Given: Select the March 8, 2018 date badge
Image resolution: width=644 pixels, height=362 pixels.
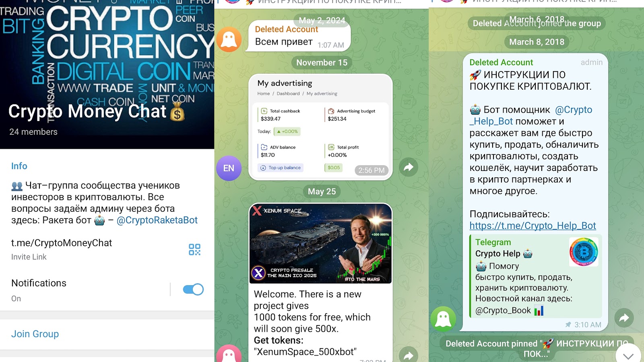Looking at the screenshot, I should tap(537, 42).
